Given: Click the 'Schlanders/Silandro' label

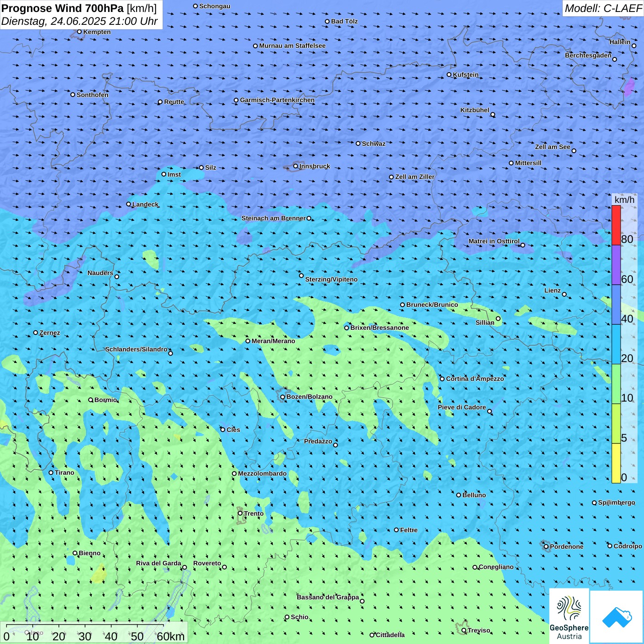Looking at the screenshot, I should (136, 349).
